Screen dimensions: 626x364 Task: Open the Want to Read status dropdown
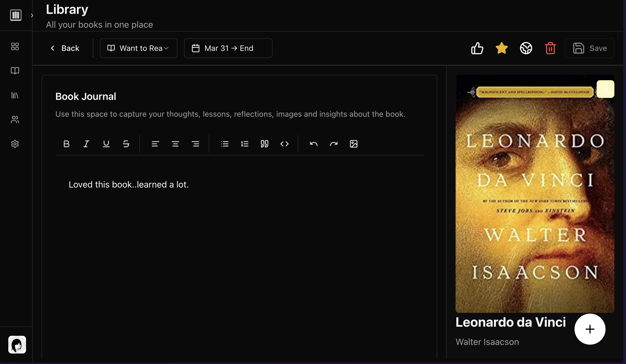139,48
